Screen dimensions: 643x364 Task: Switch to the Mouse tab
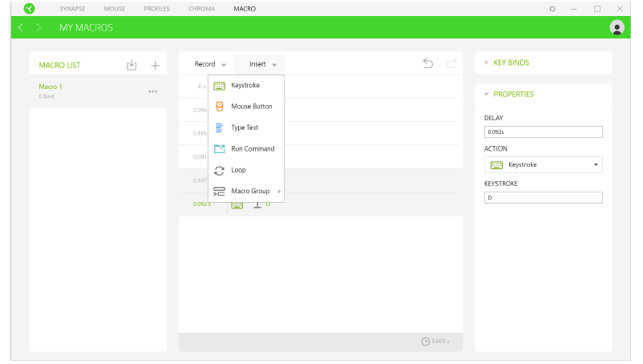point(115,9)
